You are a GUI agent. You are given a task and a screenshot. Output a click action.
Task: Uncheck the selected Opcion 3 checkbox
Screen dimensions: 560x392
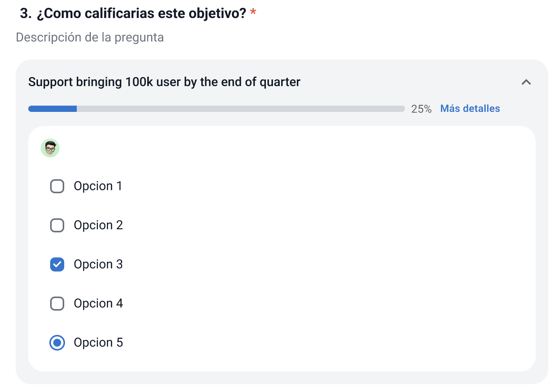(x=57, y=264)
